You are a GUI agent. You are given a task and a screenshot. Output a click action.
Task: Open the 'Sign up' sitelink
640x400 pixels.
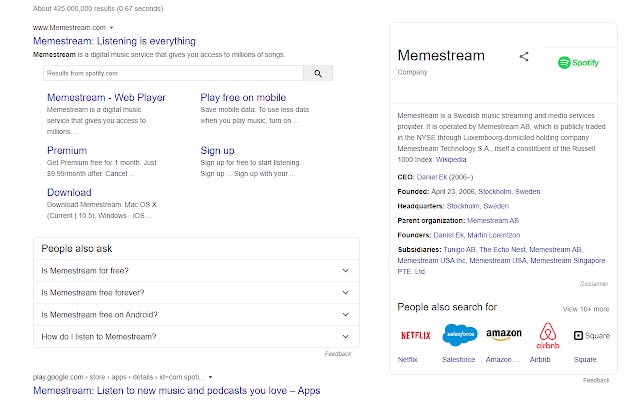[217, 151]
